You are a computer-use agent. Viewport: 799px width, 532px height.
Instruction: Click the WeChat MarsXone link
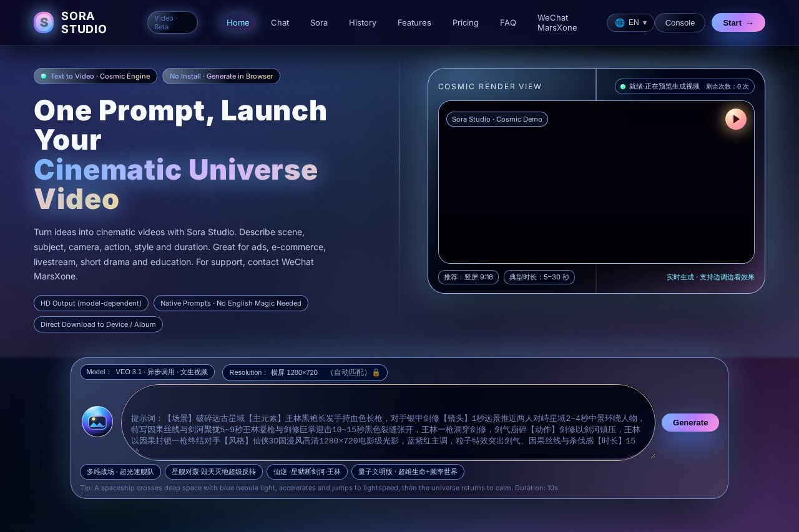[x=557, y=22]
